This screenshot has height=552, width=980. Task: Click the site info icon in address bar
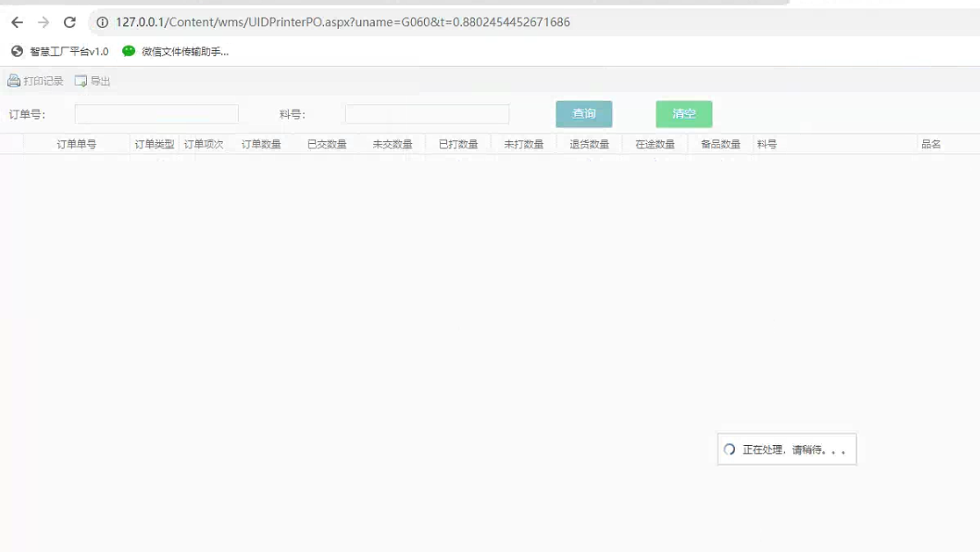tap(102, 22)
